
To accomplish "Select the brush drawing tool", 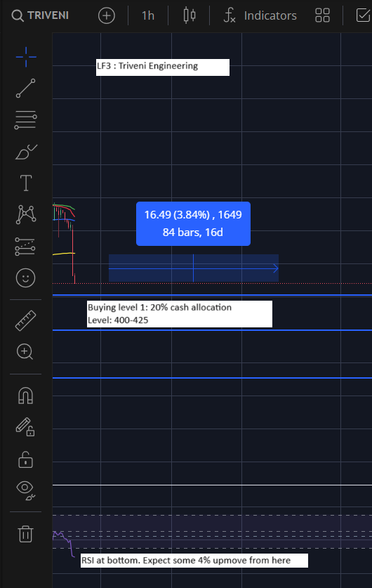I will 26,152.
